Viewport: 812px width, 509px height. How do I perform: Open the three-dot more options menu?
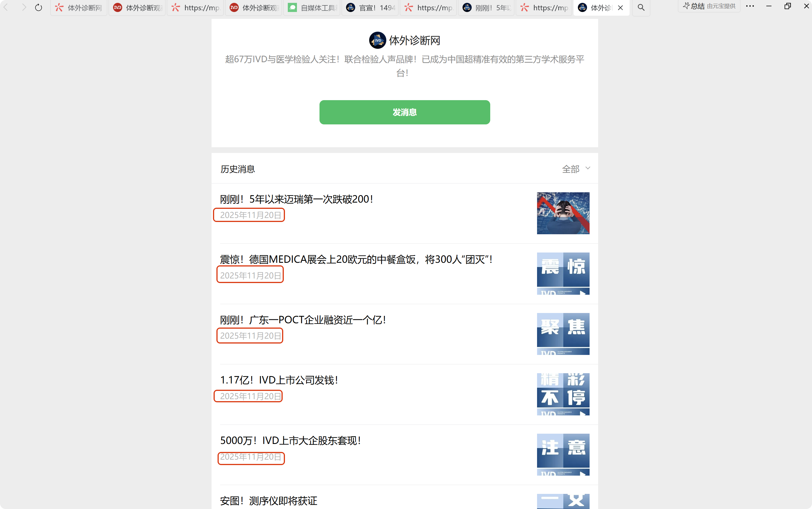point(750,6)
